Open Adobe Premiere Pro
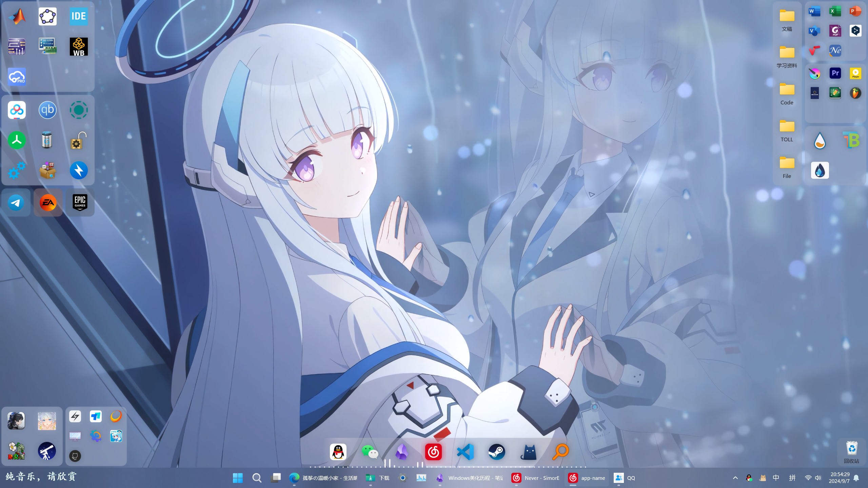 835,73
